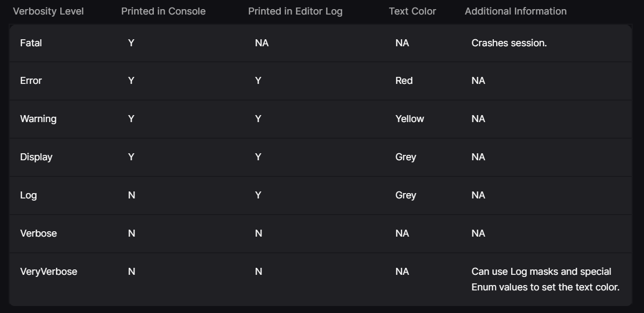Select the Verbose row label

point(38,233)
